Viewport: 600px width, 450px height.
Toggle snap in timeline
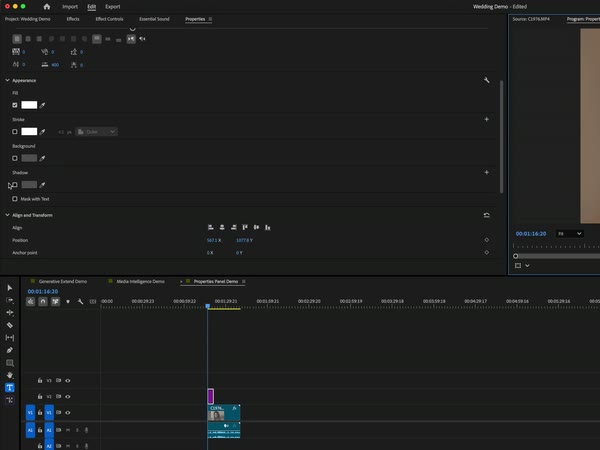43,302
